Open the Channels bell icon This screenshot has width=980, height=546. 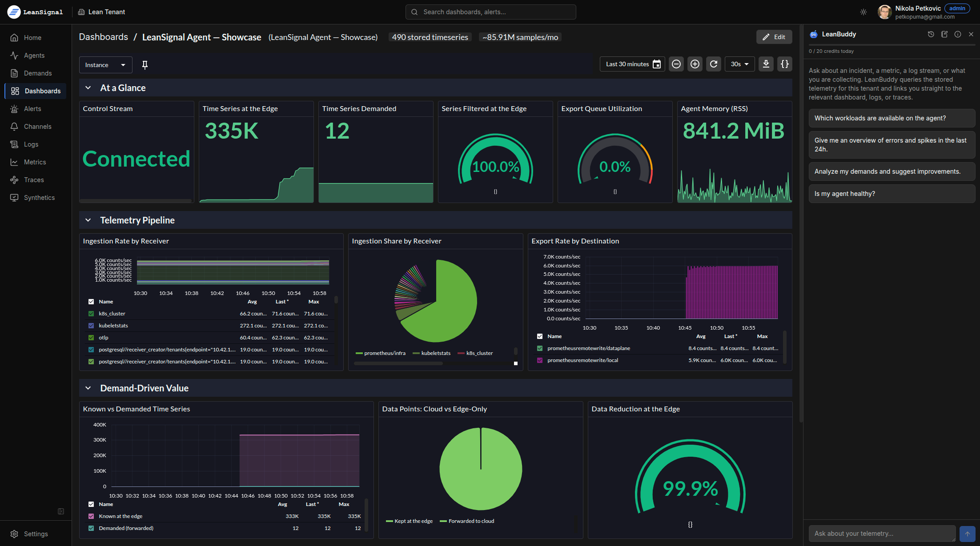pyautogui.click(x=14, y=126)
